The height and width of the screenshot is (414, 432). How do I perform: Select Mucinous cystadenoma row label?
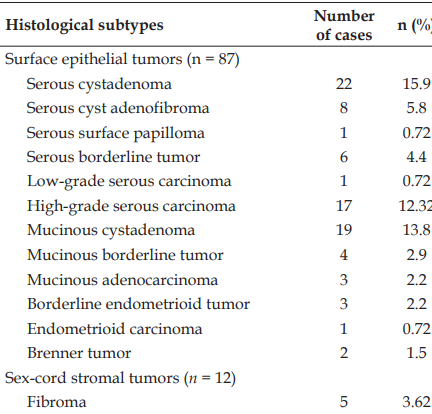[111, 230]
